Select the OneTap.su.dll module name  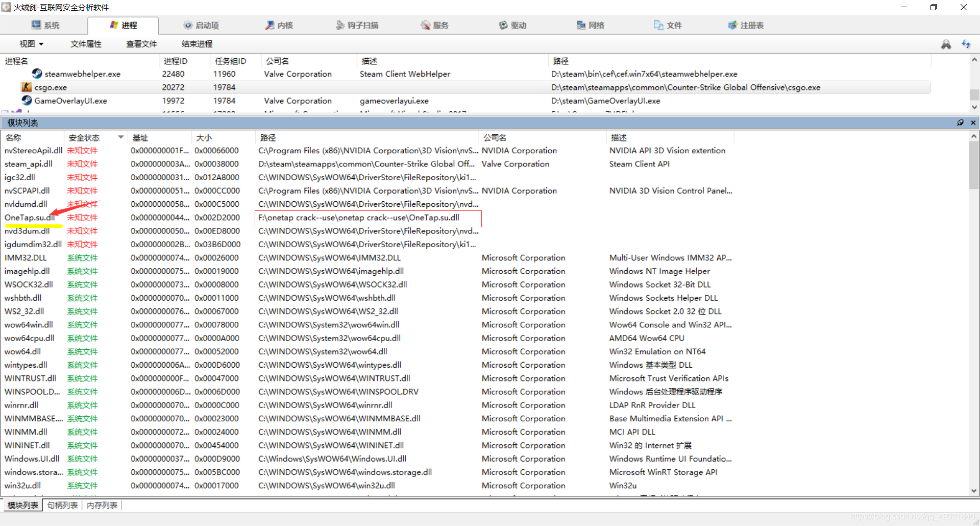(30, 218)
